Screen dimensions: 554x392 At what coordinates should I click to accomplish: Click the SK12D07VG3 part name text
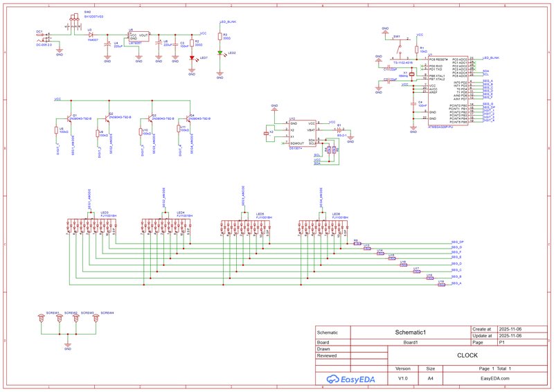[93, 17]
